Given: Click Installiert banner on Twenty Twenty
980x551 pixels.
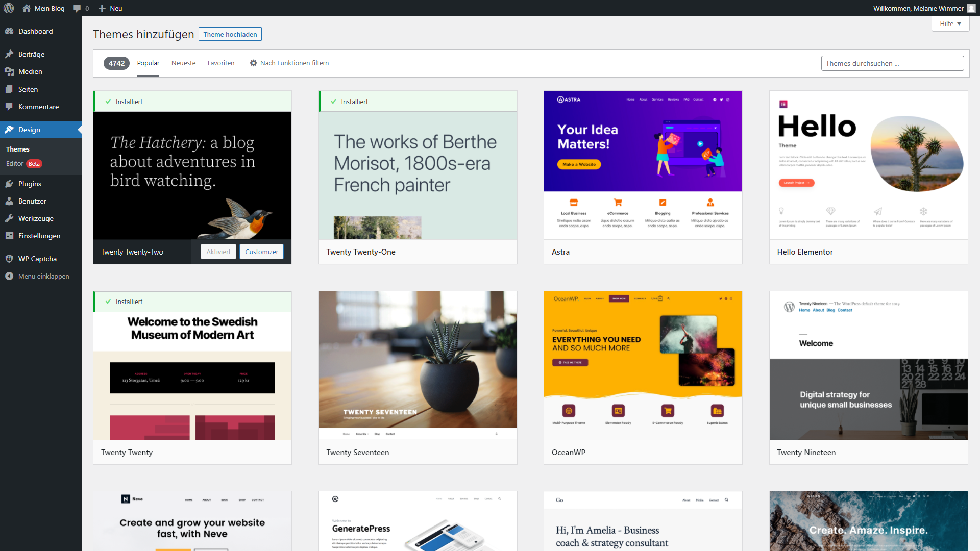Looking at the screenshot, I should point(192,302).
